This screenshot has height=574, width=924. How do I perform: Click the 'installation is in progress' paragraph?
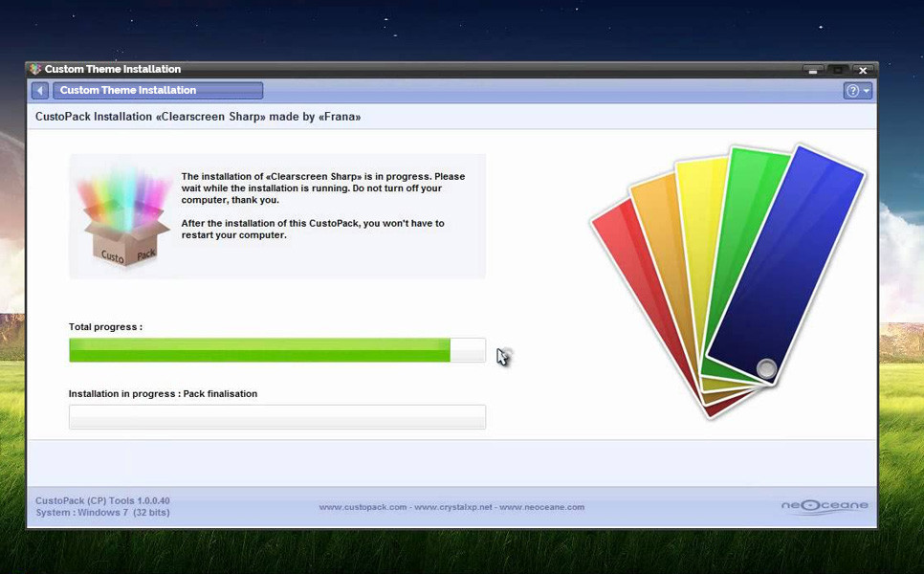[x=323, y=188]
